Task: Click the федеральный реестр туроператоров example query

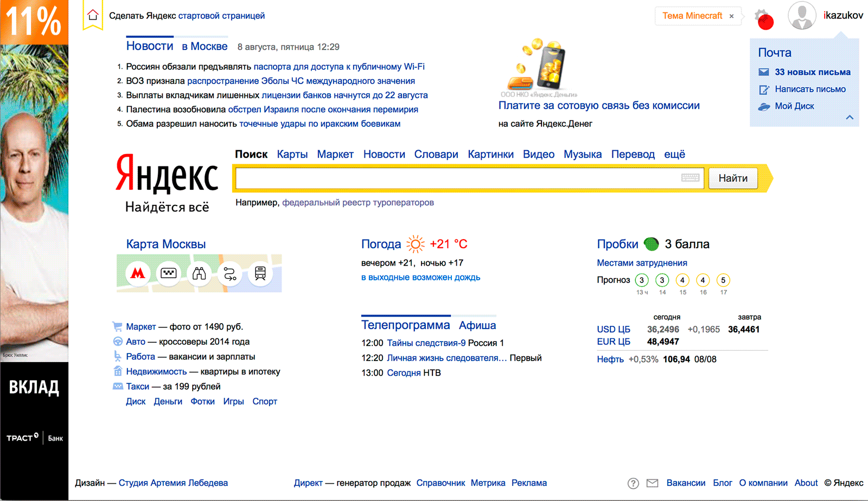Action: point(358,203)
